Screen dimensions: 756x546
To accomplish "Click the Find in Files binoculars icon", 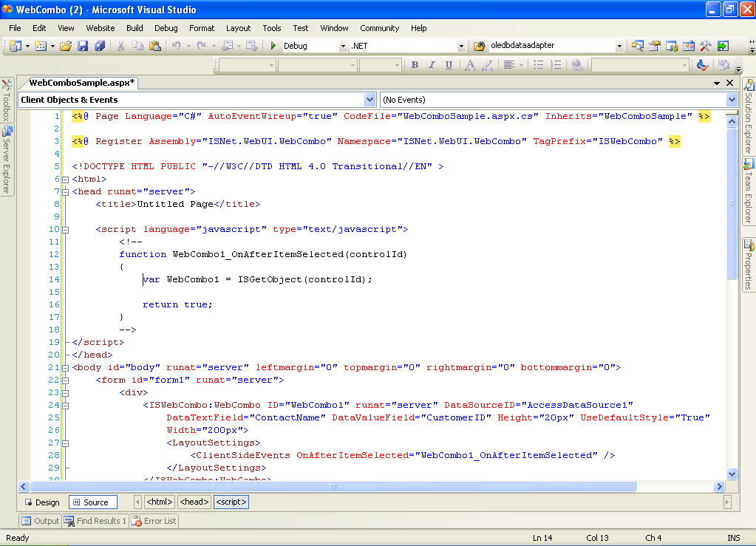I will coord(479,46).
